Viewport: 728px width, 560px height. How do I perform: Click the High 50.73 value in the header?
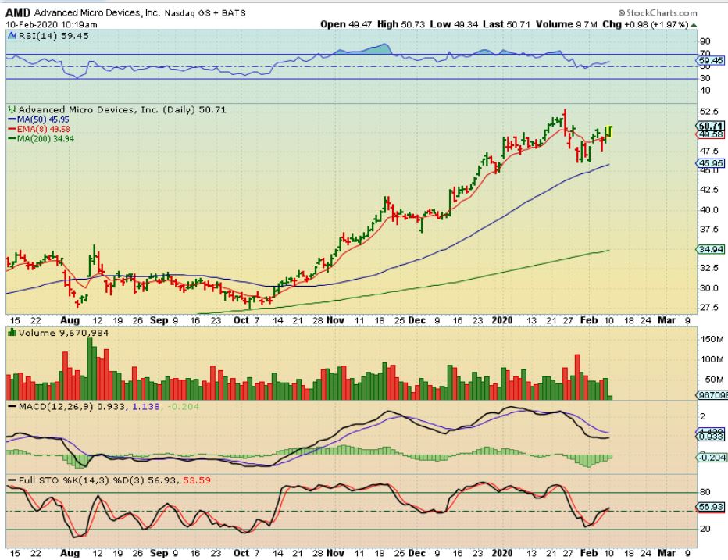[401, 24]
